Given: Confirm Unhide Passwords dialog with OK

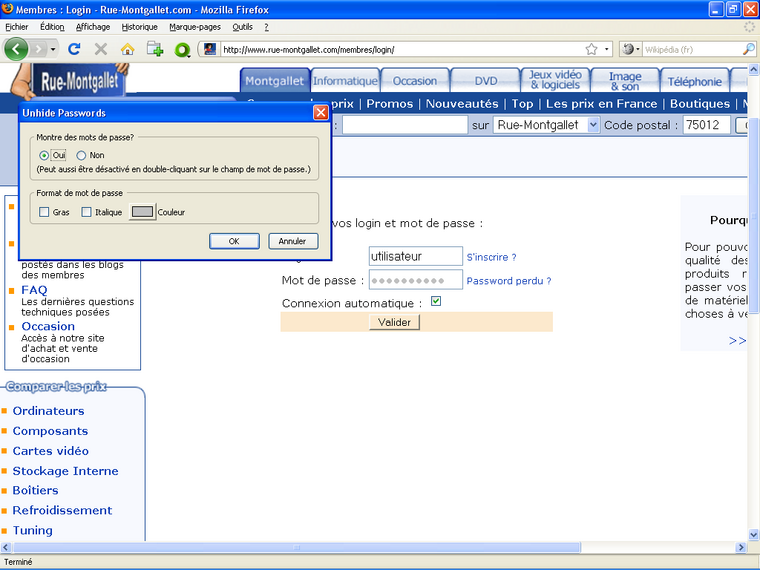Looking at the screenshot, I should [x=234, y=241].
